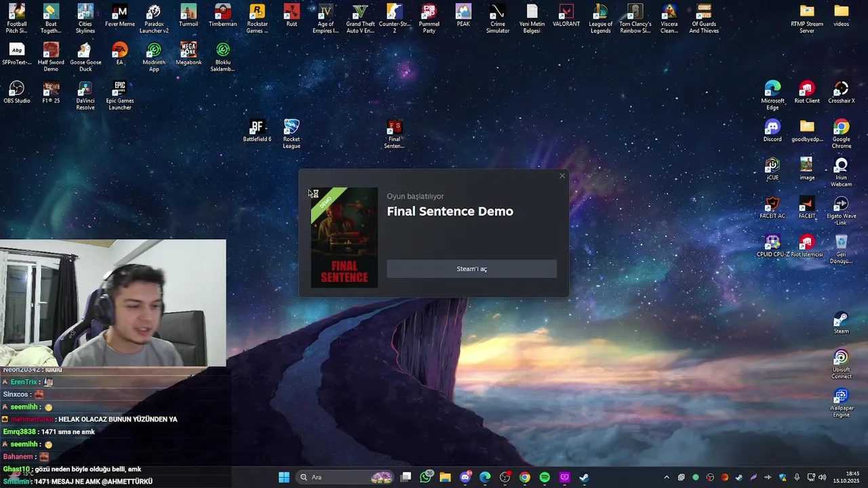Select the Epic Games Launcher icon
Image resolution: width=868 pixels, height=488 pixels.
[x=119, y=96]
